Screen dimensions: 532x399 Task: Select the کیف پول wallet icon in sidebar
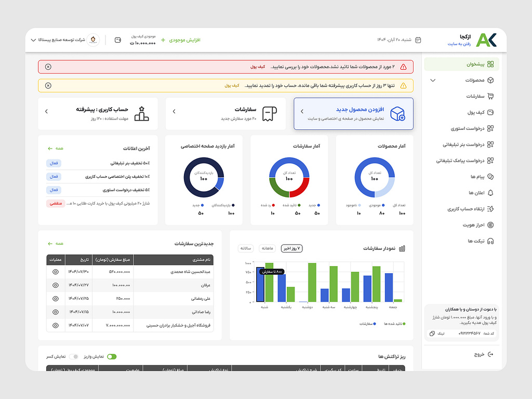[x=491, y=112]
